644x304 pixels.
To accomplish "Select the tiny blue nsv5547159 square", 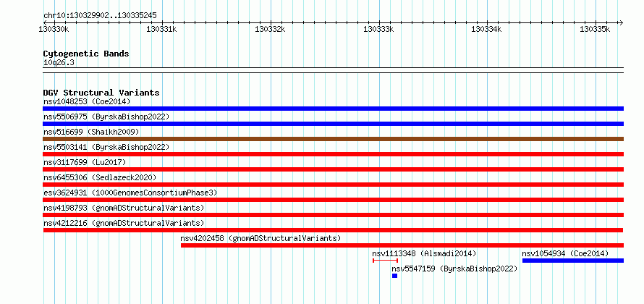I will click(x=394, y=276).
